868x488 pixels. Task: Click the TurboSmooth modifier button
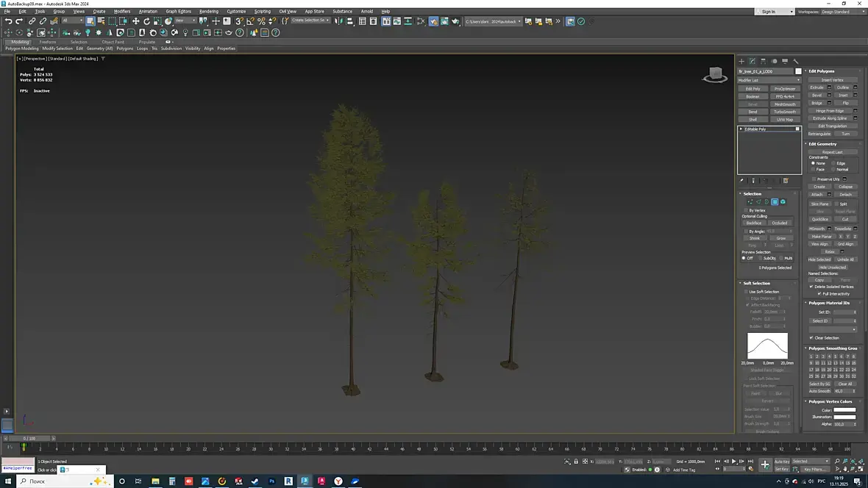(x=785, y=112)
